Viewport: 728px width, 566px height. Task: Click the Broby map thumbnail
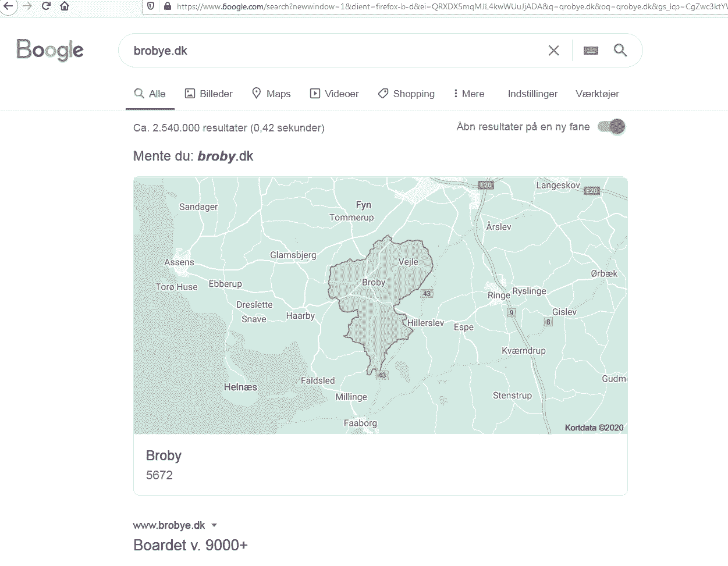(380, 305)
